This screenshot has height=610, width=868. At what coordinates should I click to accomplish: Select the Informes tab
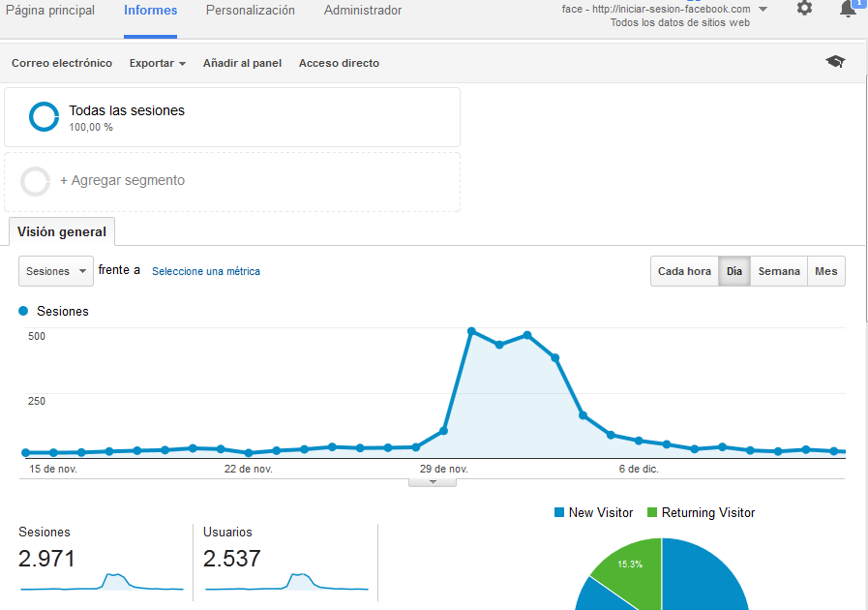(x=151, y=11)
